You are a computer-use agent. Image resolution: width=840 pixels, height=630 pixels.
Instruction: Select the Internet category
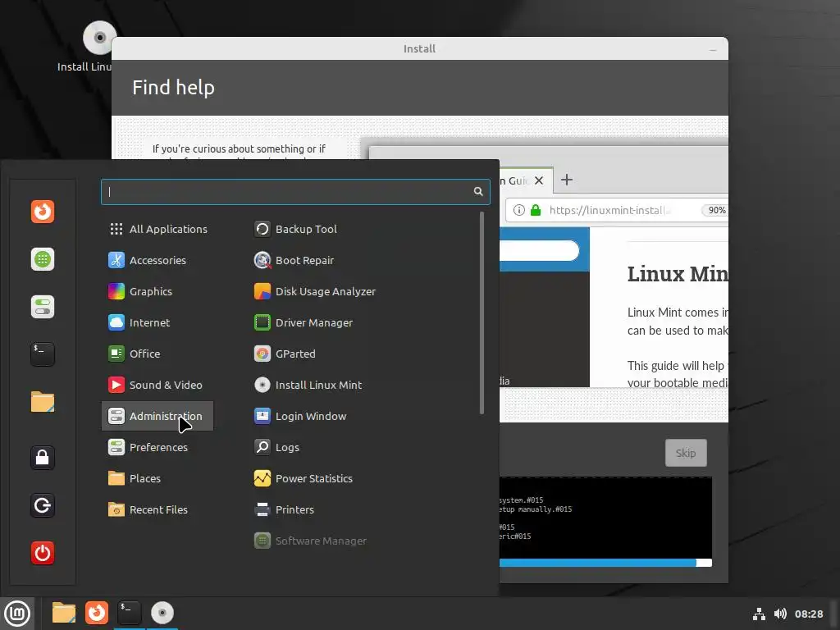pos(157,322)
